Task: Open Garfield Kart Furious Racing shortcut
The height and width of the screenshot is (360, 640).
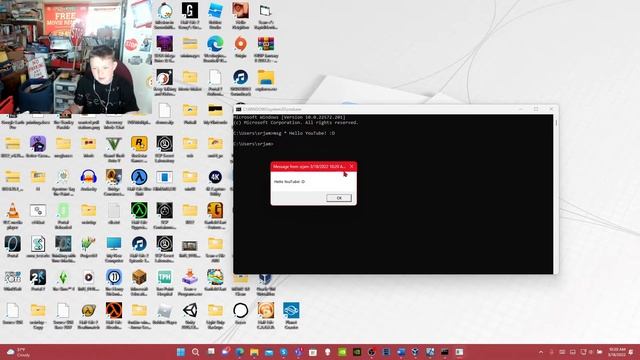Action: click(215, 216)
